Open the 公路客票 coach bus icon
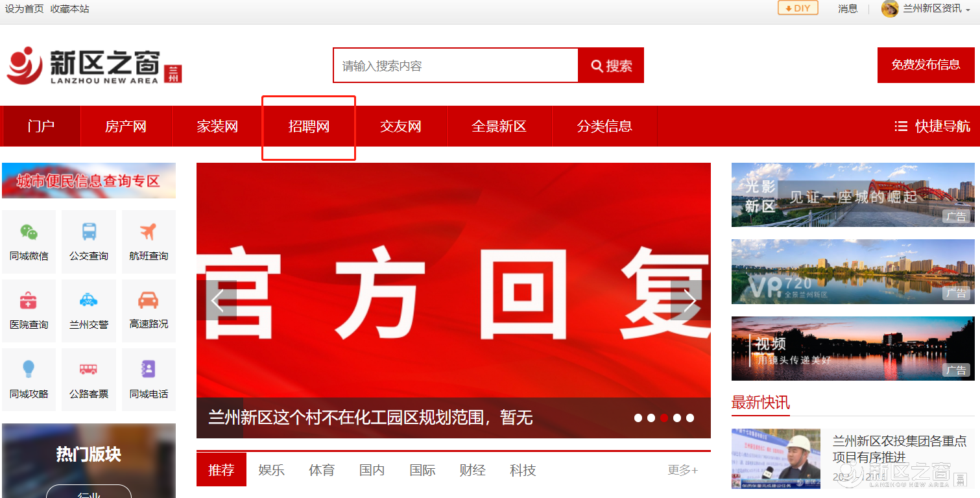Viewport: 980px width, 498px height. click(89, 370)
